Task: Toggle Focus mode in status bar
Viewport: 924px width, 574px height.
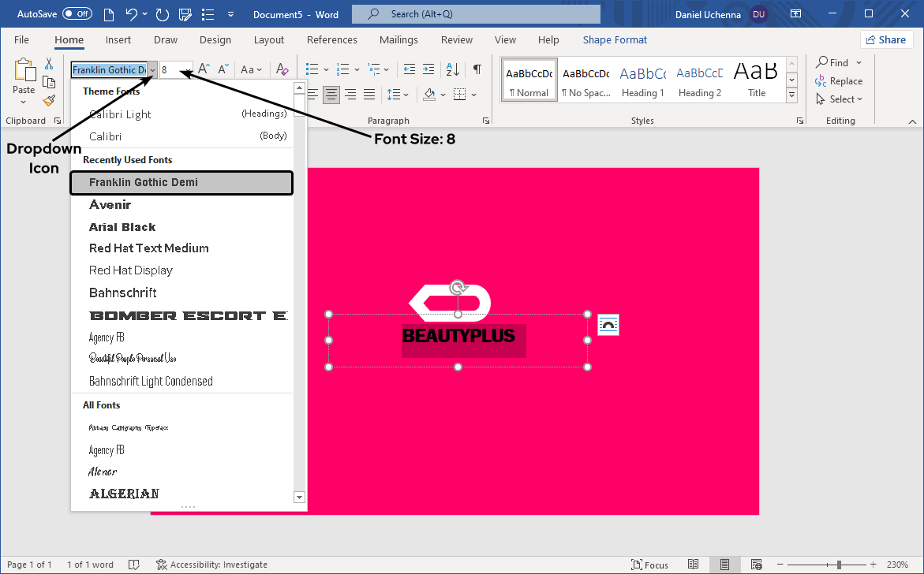Action: 649,565
